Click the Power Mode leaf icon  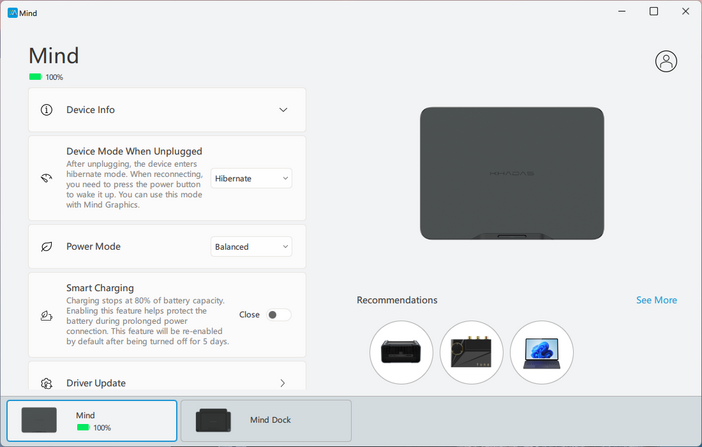(x=47, y=247)
